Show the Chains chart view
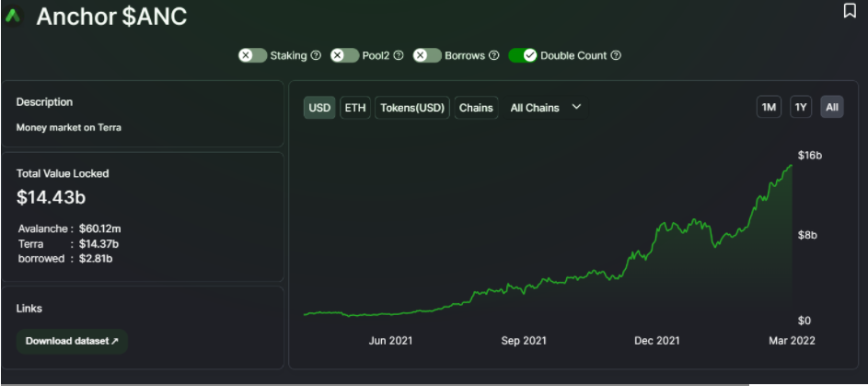The height and width of the screenshot is (386, 868). click(476, 108)
